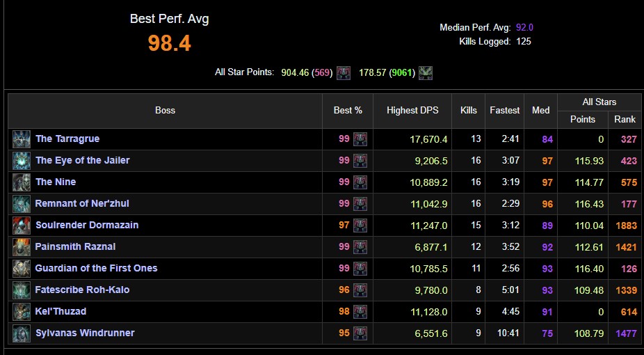Click the Best Perf. Avg value 98.4
Viewport: 644px width, 355px height.
click(169, 43)
